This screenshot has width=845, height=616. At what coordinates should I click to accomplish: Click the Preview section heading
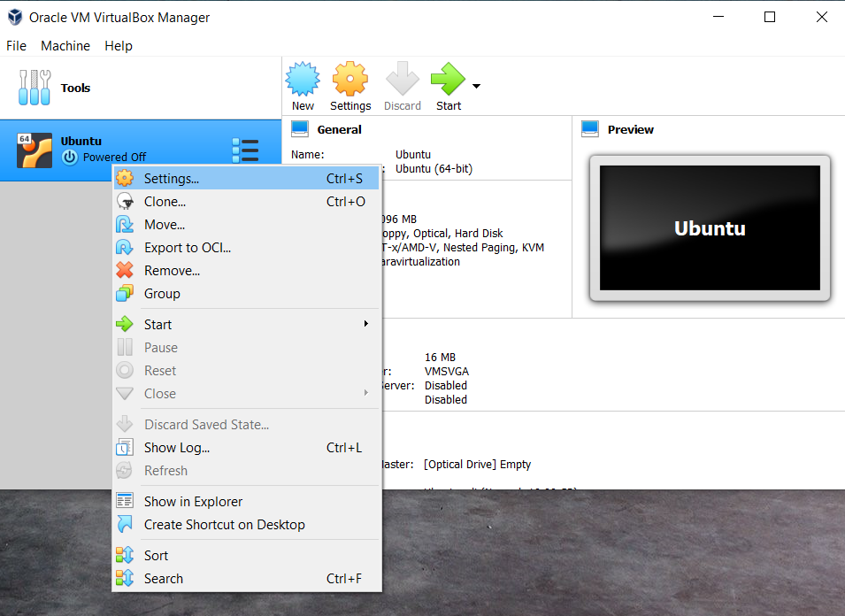[x=631, y=130]
